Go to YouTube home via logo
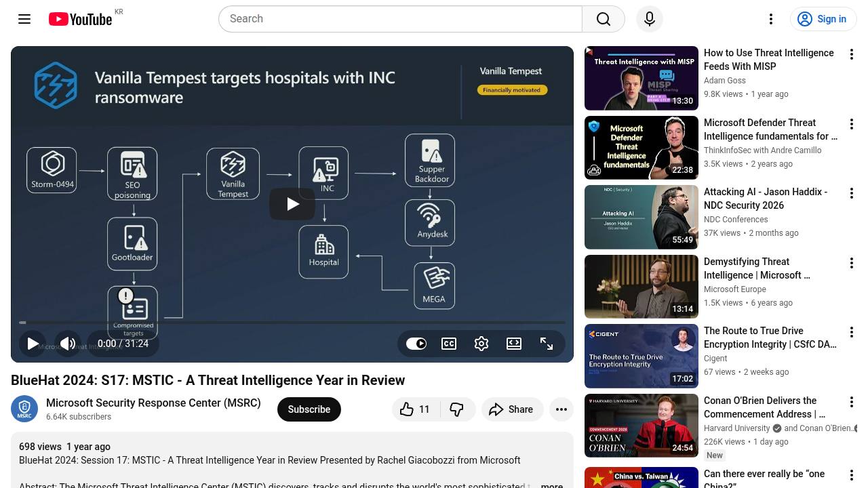The width and height of the screenshot is (868, 488). point(80,19)
